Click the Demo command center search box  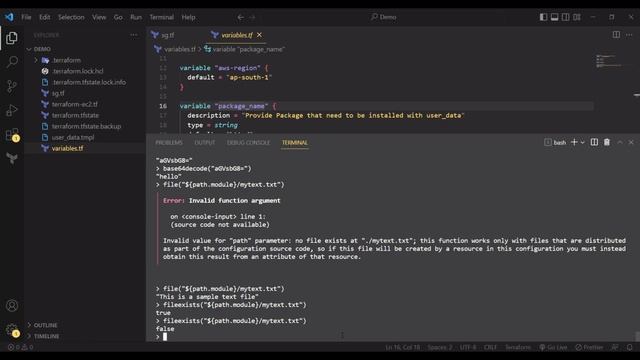384,17
